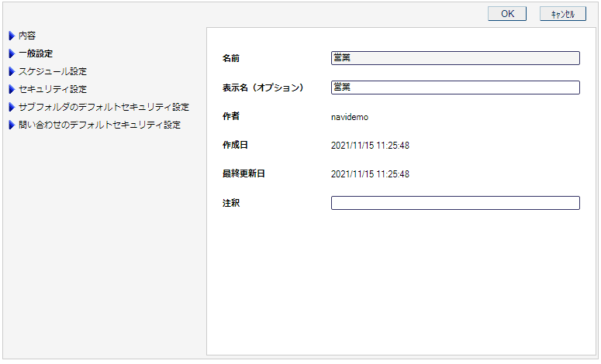Viewport: 601px width, 364px height.
Task: Confirm with the OK button
Action: (x=507, y=14)
